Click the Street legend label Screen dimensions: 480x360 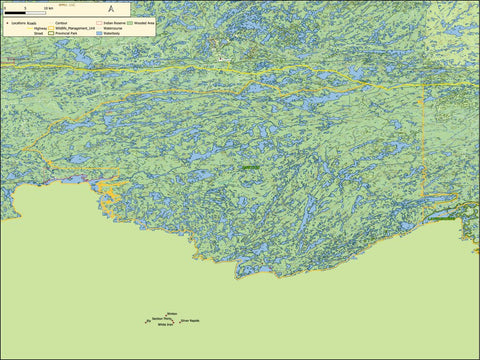38,33
